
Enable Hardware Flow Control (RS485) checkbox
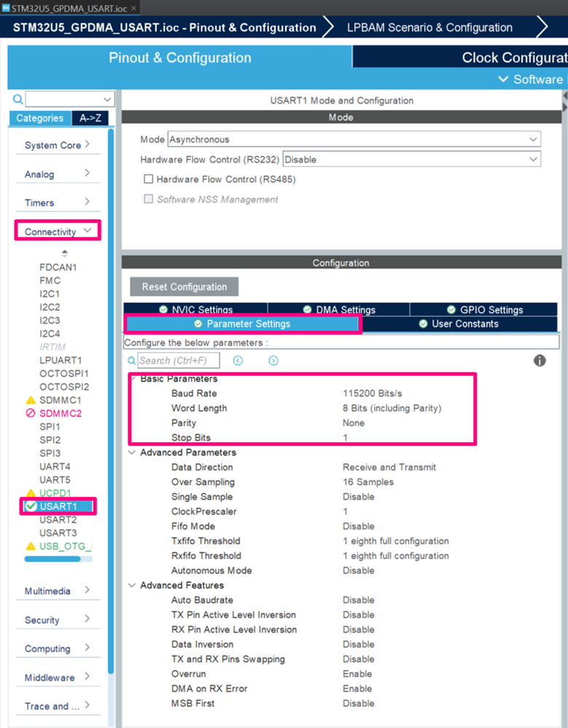[149, 179]
